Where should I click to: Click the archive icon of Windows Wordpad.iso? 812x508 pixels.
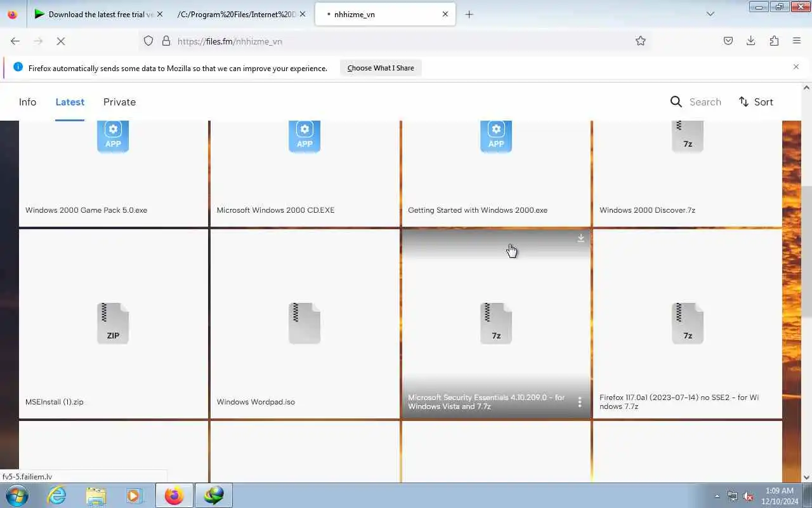tap(304, 323)
